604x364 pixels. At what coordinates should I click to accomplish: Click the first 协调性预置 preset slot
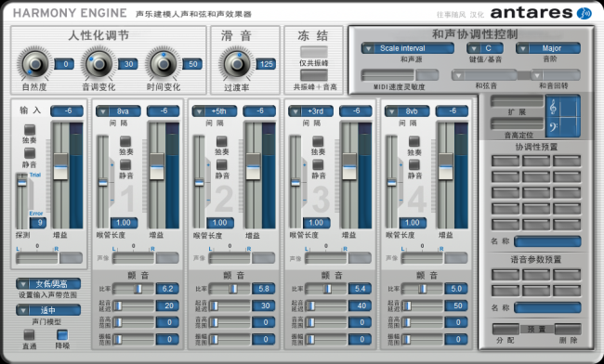(x=506, y=161)
